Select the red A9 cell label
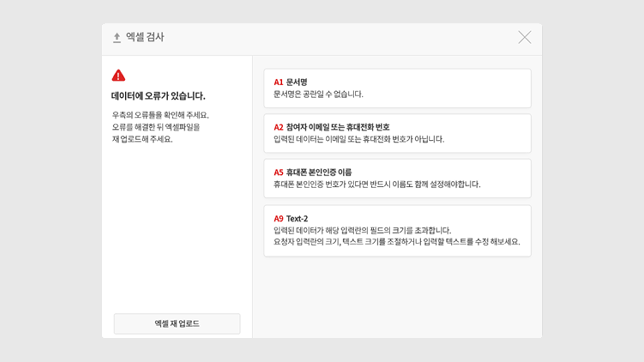 (x=279, y=219)
